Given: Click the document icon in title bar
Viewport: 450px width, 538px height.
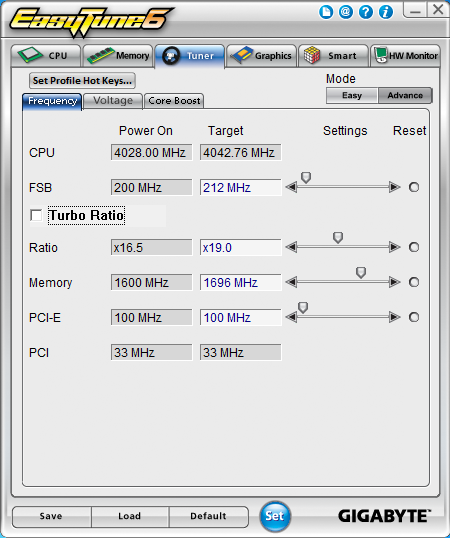Looking at the screenshot, I should (326, 12).
